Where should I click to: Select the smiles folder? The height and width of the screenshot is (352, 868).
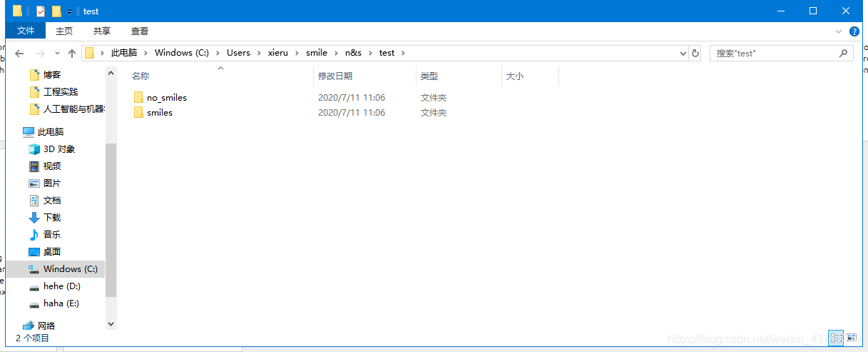(x=160, y=112)
